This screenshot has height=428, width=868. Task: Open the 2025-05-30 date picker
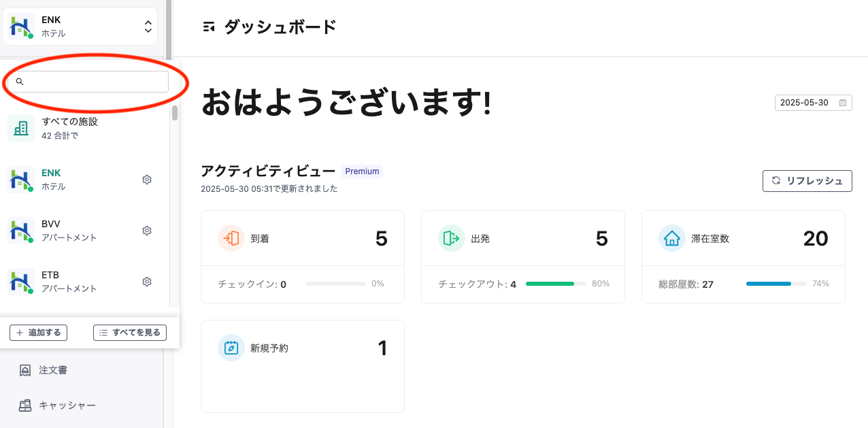pos(813,103)
